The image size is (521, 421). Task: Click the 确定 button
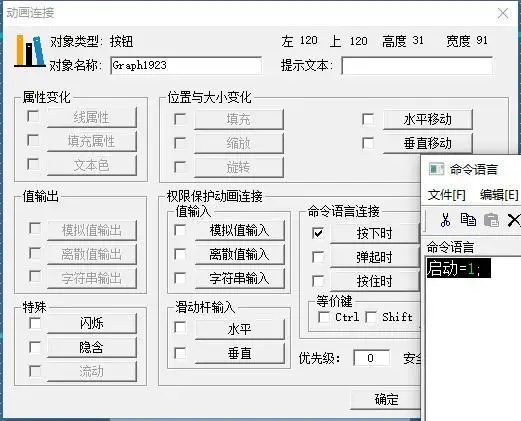(x=386, y=399)
